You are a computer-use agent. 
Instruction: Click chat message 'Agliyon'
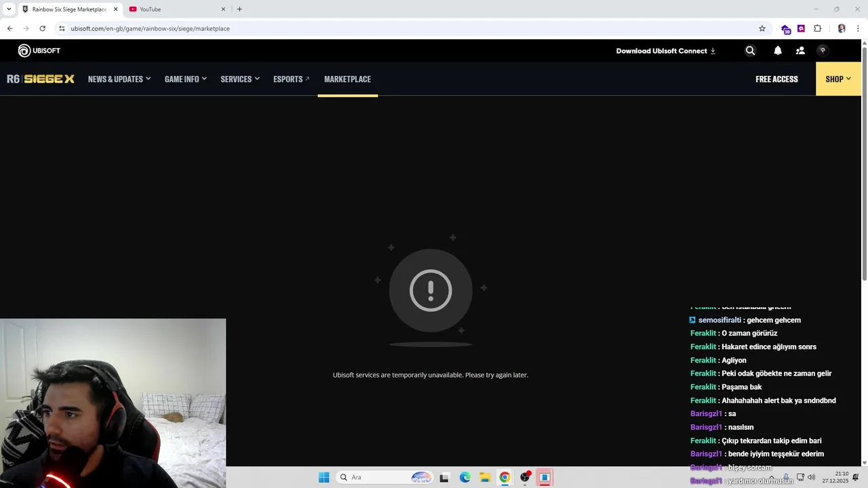pyautogui.click(x=734, y=361)
